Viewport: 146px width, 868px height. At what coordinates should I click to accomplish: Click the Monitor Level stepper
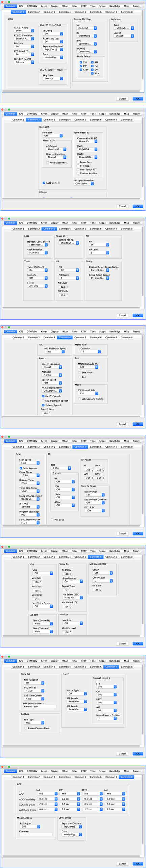pyautogui.click(x=71, y=632)
